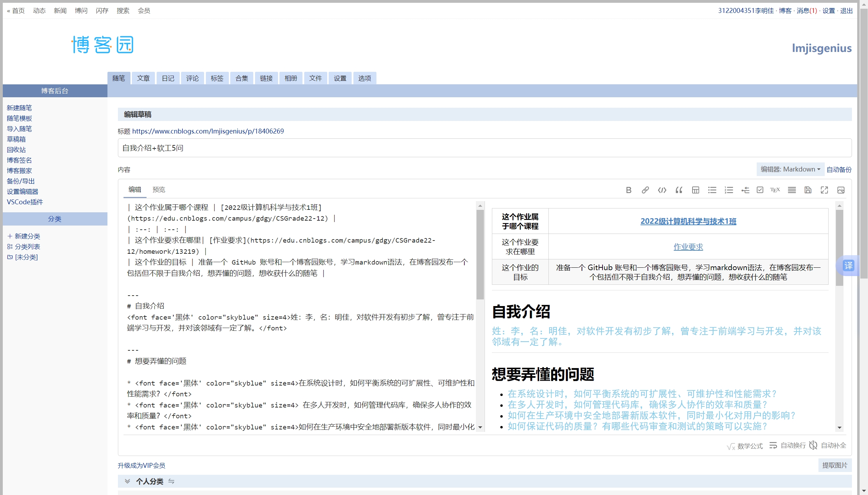Open the 相册 tab
This screenshot has height=495, width=868.
click(x=291, y=78)
